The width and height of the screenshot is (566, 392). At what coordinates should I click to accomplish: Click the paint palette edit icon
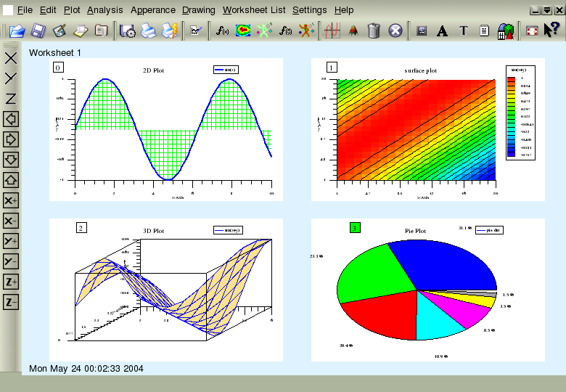tap(60, 31)
